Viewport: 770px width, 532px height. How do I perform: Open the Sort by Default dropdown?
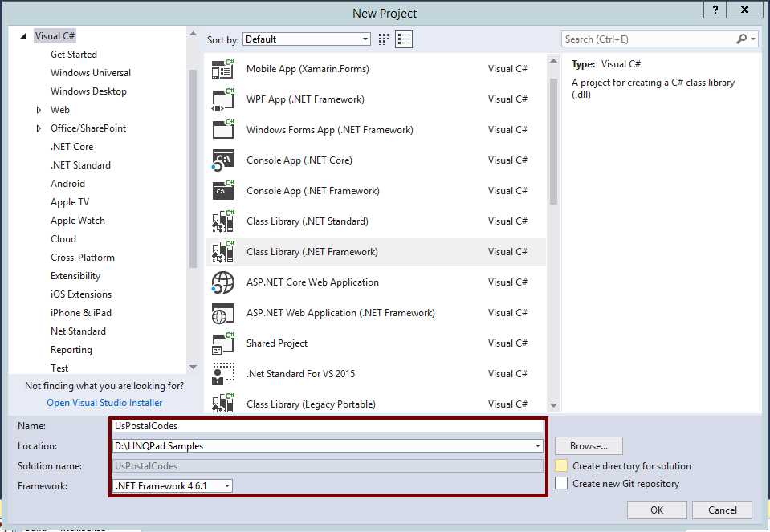307,39
